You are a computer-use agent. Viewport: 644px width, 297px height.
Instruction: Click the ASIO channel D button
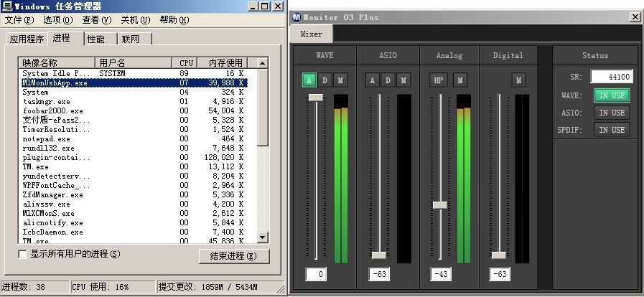coord(388,80)
